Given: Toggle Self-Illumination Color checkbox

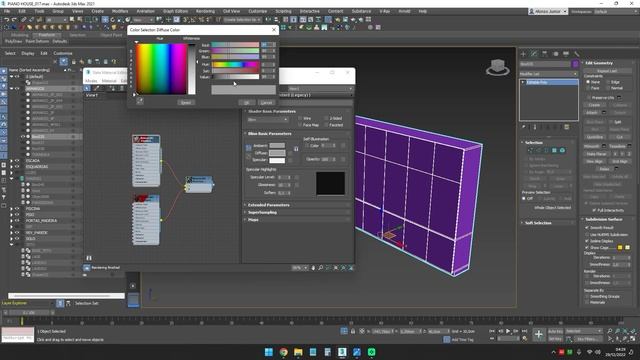Looking at the screenshot, I should click(x=307, y=146).
